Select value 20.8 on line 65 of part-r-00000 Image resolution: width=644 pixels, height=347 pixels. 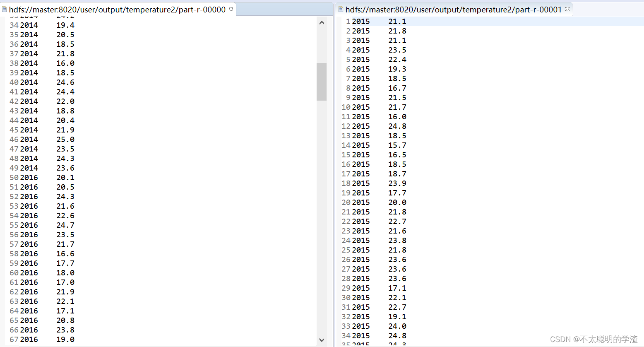click(x=65, y=320)
